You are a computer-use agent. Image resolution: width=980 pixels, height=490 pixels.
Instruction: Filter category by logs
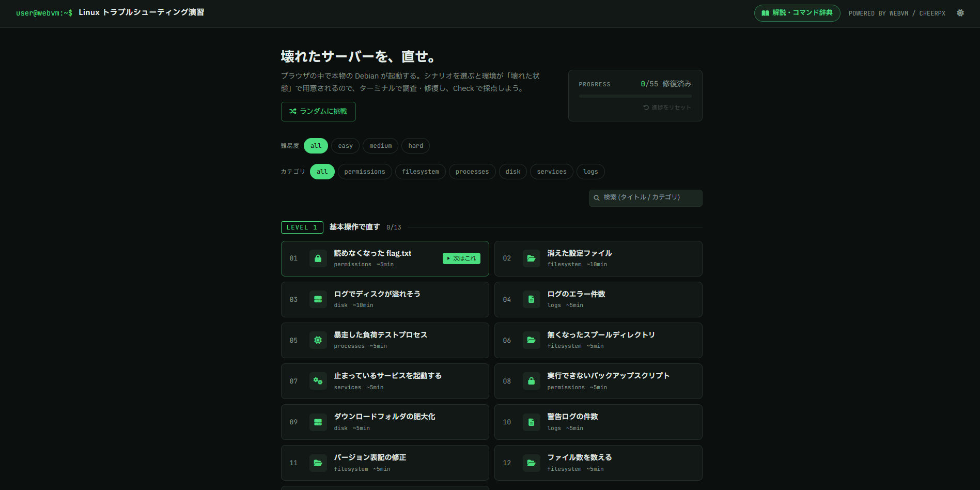pos(590,172)
